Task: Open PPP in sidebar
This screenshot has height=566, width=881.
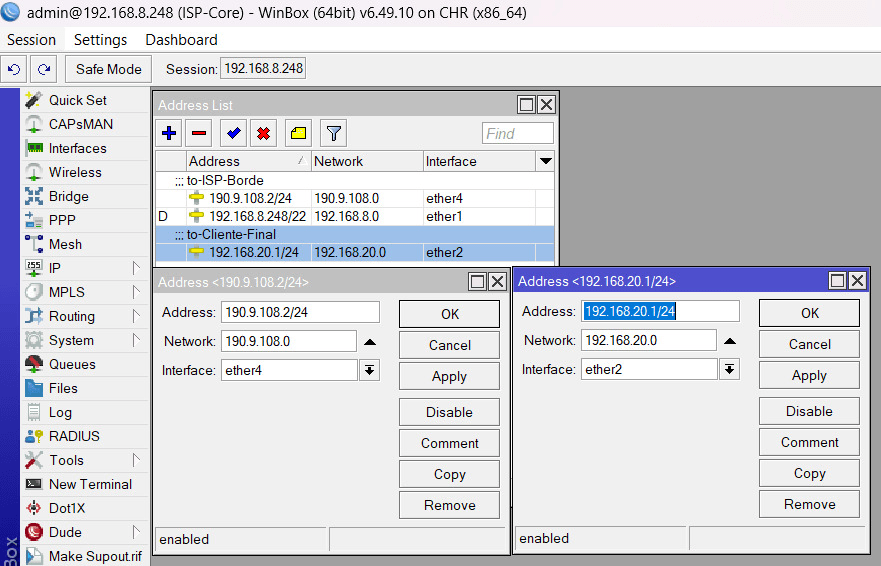Action: 85,220
